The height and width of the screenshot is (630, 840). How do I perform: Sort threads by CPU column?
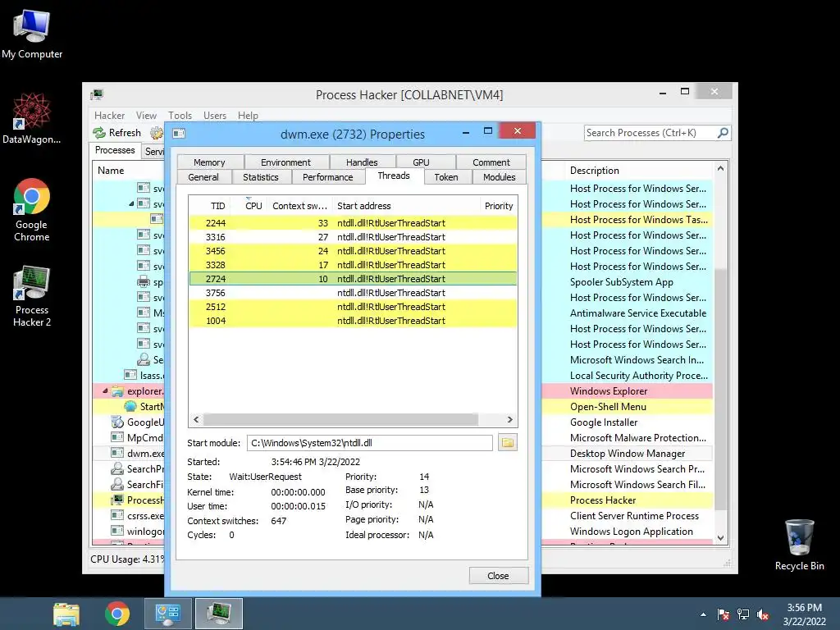point(249,206)
